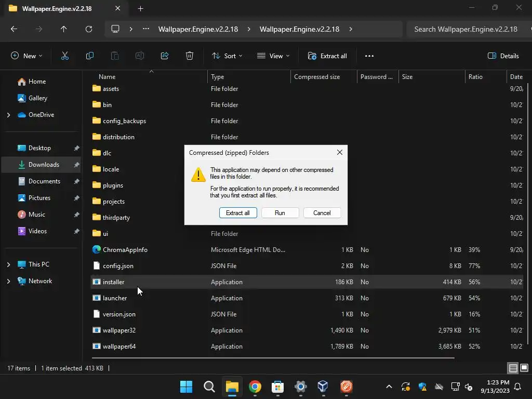Click the PC monitor icon in address bar
532x399 pixels.
coord(115,29)
